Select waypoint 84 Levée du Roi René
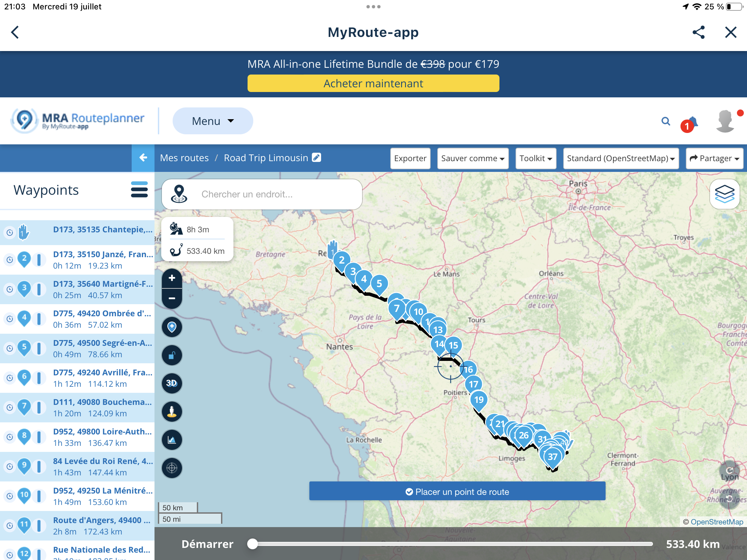 pyautogui.click(x=77, y=466)
